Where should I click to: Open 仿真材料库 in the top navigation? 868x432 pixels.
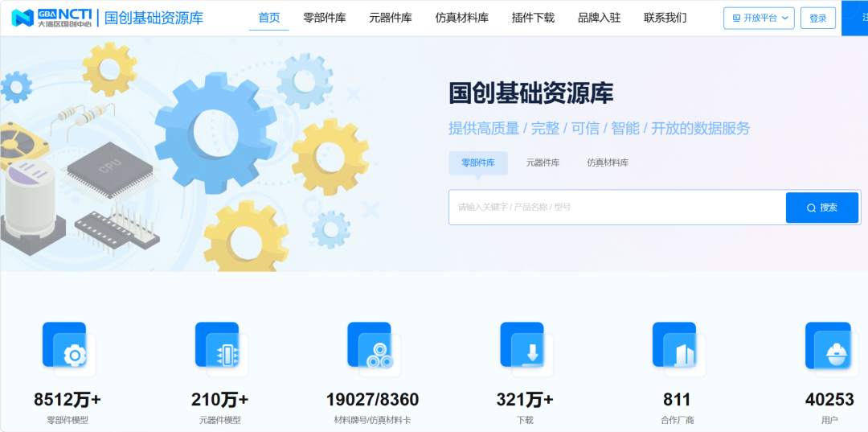461,18
